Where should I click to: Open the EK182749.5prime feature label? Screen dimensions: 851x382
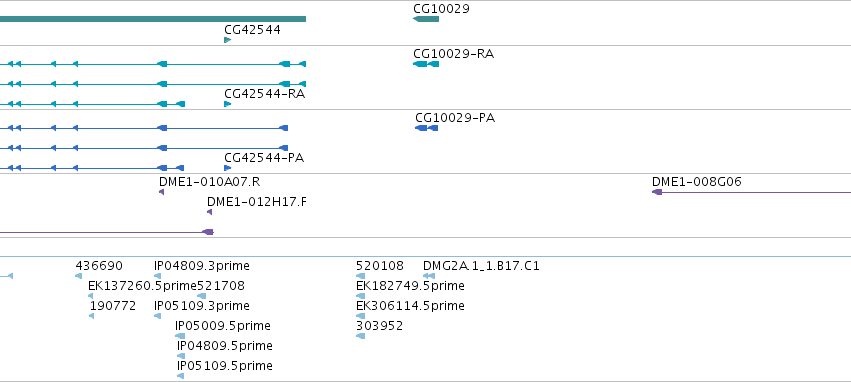tap(410, 286)
